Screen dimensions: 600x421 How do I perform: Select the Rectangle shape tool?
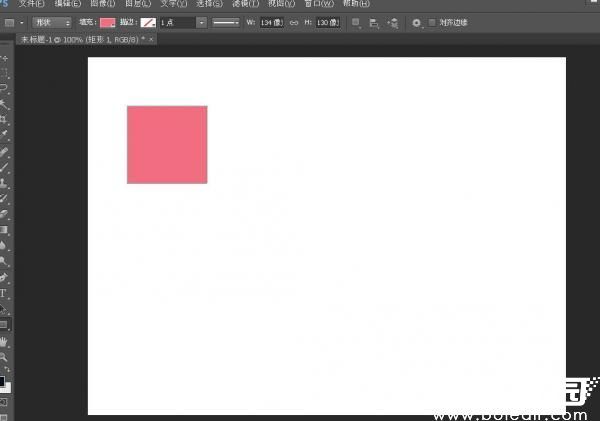[x=4, y=325]
